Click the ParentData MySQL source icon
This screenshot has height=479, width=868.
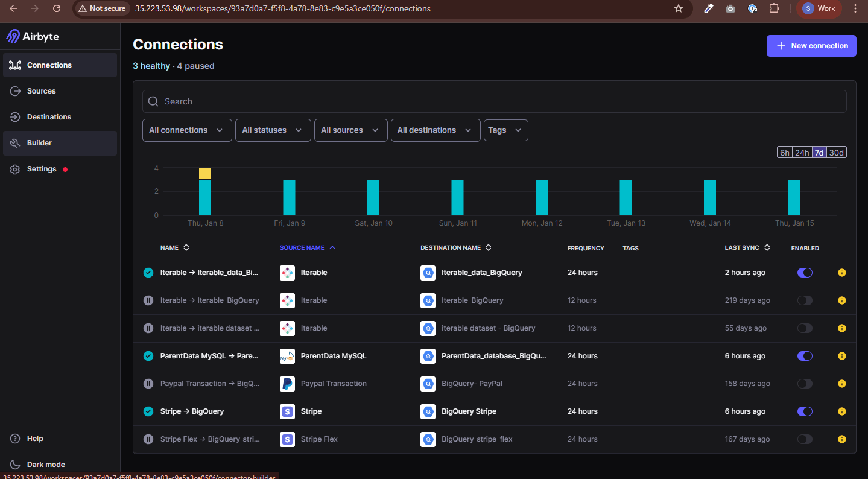tap(287, 356)
